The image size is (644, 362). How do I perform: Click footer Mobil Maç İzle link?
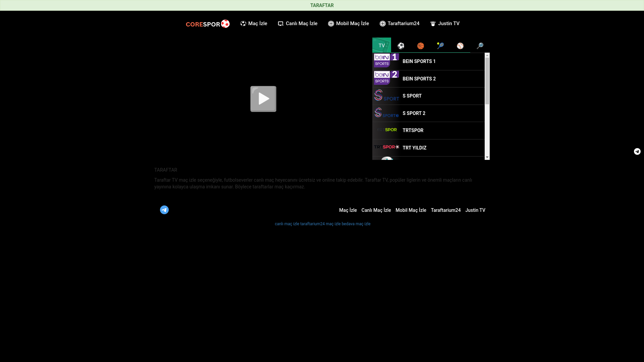point(411,210)
